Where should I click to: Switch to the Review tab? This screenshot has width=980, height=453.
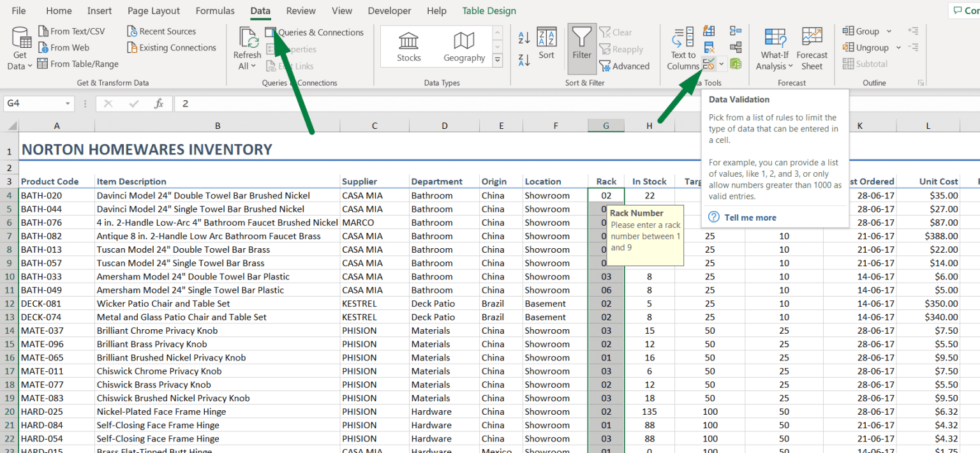[x=301, y=11]
